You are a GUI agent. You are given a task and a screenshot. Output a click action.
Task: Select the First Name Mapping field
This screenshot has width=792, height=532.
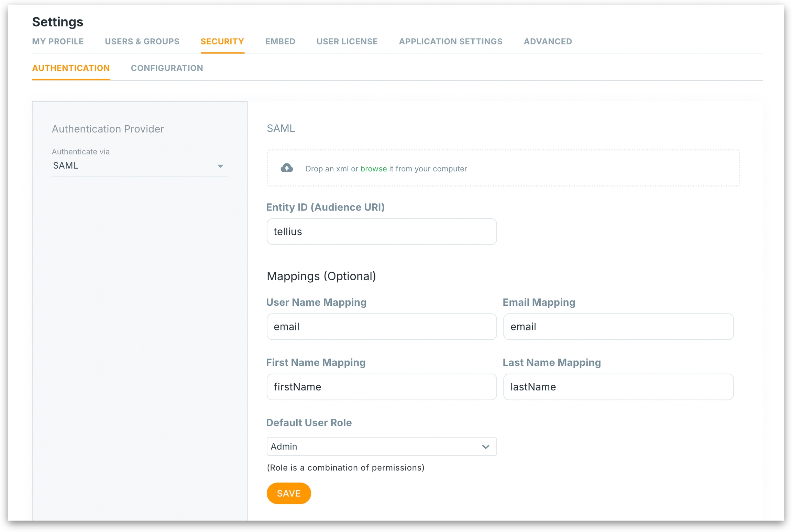tap(381, 386)
